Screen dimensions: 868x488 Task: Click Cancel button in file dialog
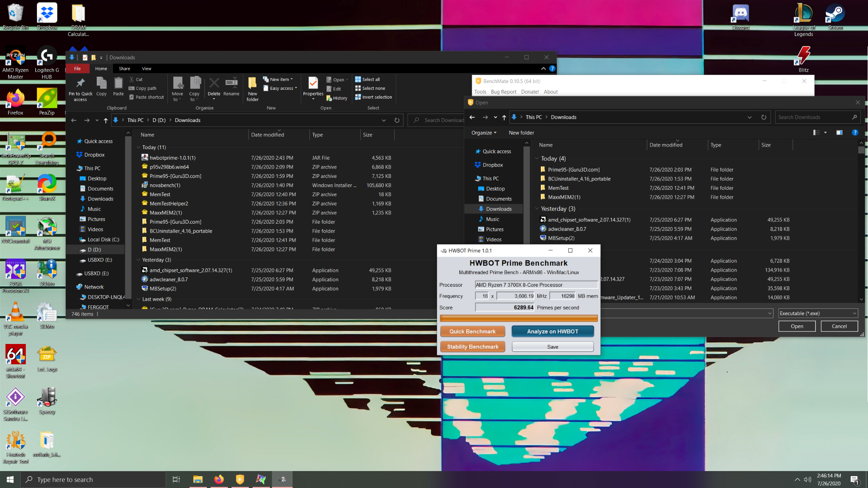[839, 326]
